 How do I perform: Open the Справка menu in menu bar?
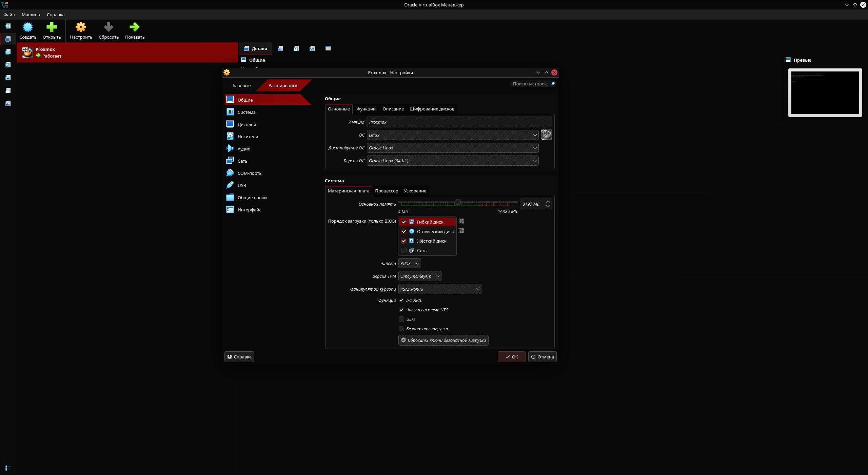[56, 15]
